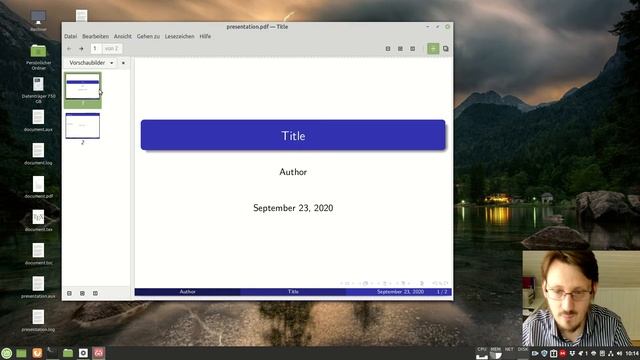The width and height of the screenshot is (640, 360).
Task: Open Persönlicher Ordner desktop folder
Action: (38, 56)
